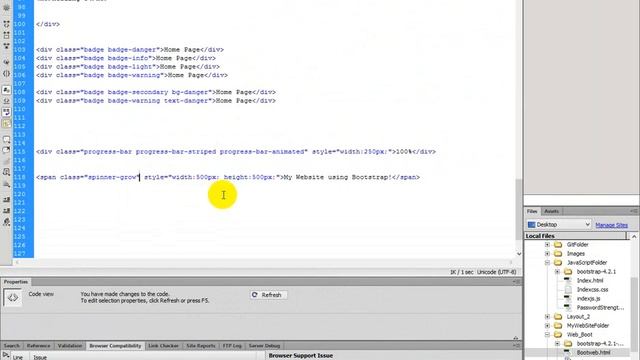Toggle the Word Wrap icon
This screenshot has height=360, width=640.
[x=7, y=112]
